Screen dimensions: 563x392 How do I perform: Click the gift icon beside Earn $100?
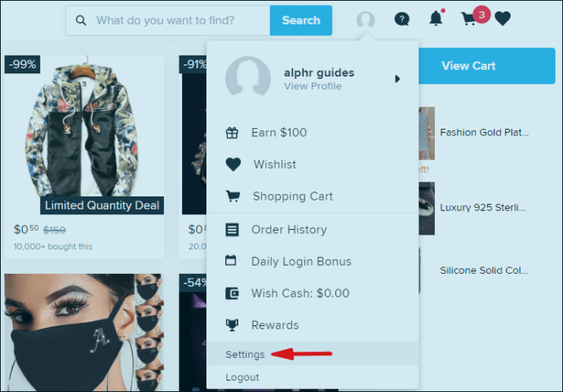click(x=232, y=133)
